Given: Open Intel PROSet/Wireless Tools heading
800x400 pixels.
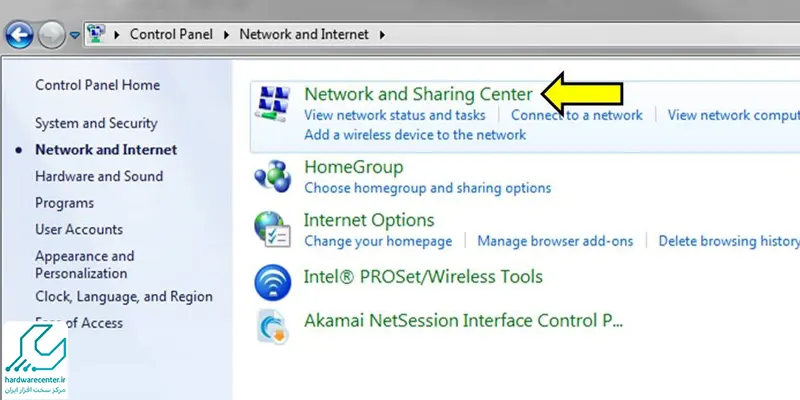Looking at the screenshot, I should click(423, 277).
